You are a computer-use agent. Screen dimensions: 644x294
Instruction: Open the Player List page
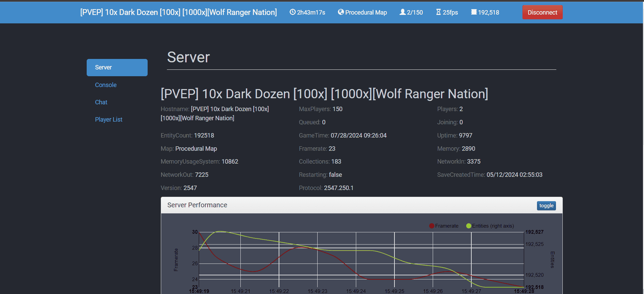tap(109, 120)
